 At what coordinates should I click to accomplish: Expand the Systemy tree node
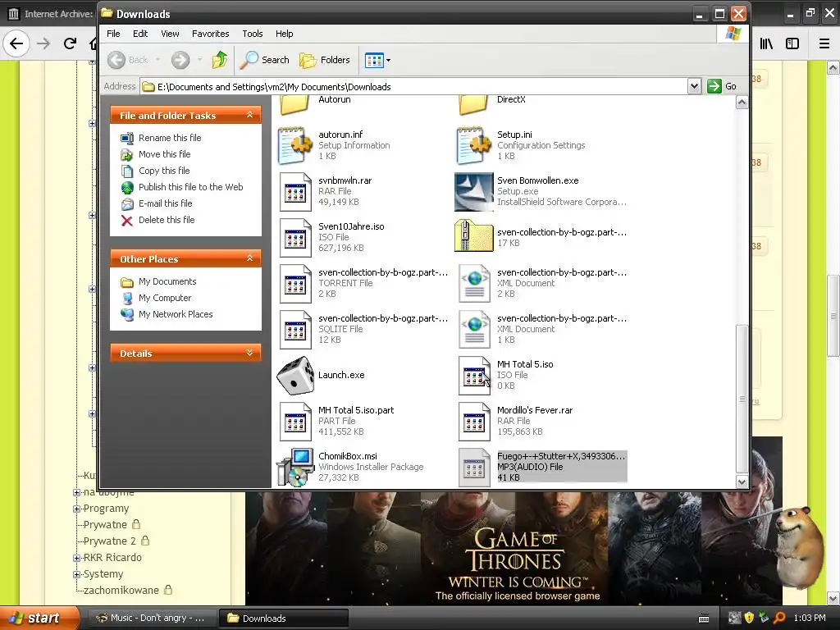76,575
